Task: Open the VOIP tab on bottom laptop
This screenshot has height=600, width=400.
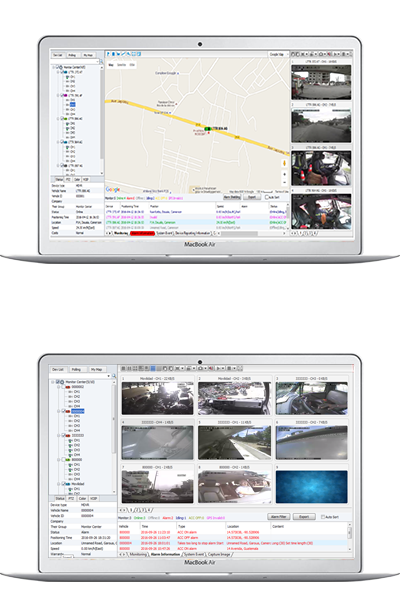Action: [x=93, y=499]
